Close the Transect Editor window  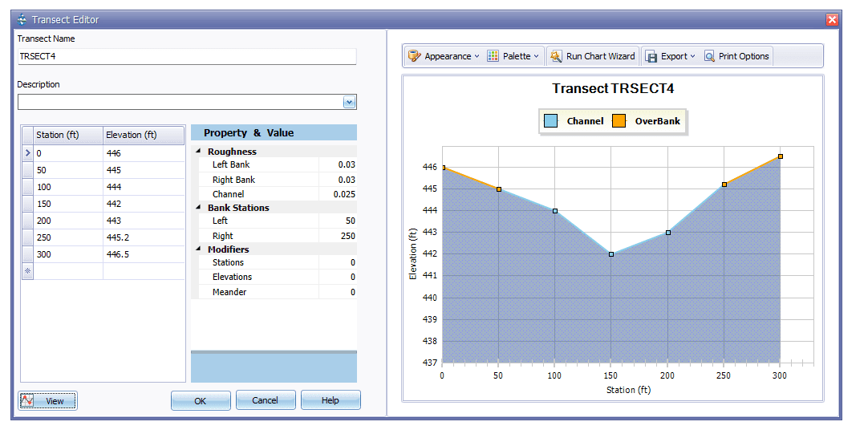pos(832,20)
